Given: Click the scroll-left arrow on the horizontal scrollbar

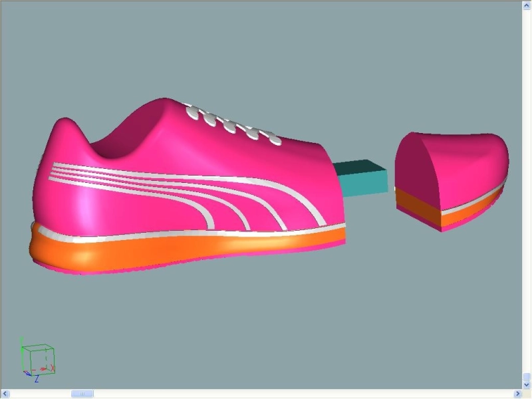Looking at the screenshot, I should coord(5,392).
